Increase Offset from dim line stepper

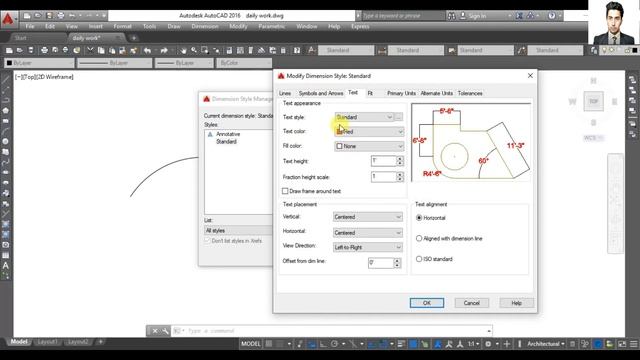(x=397, y=260)
